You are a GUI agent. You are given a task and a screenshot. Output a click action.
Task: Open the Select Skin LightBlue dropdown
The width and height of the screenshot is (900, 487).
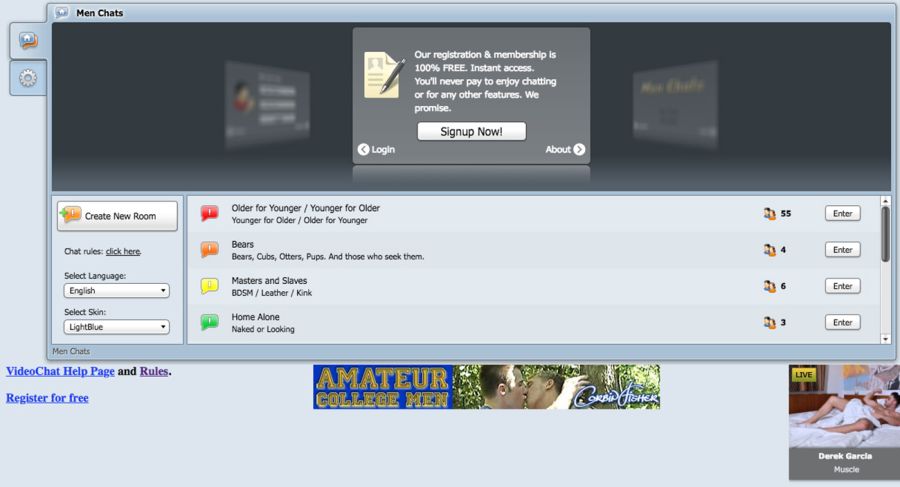point(117,327)
